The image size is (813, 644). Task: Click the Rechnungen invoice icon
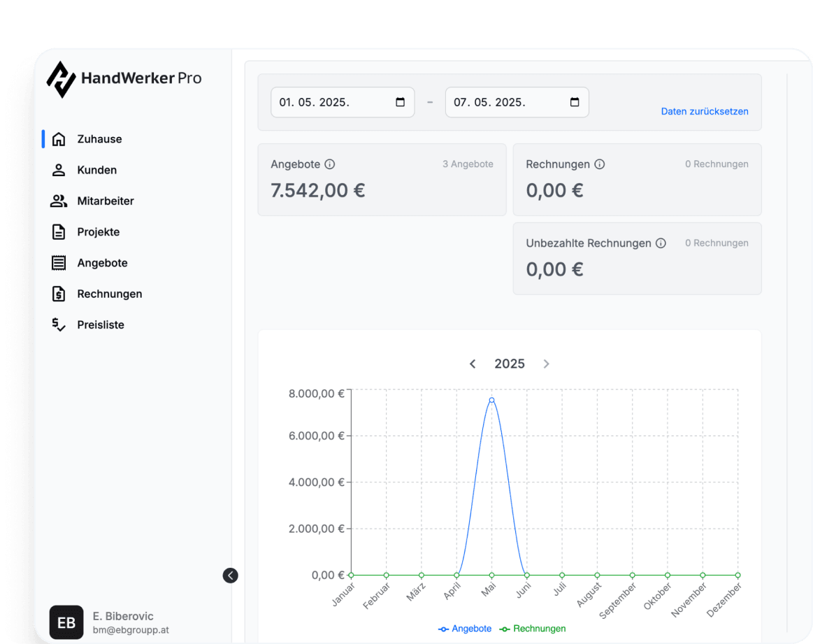click(x=59, y=294)
